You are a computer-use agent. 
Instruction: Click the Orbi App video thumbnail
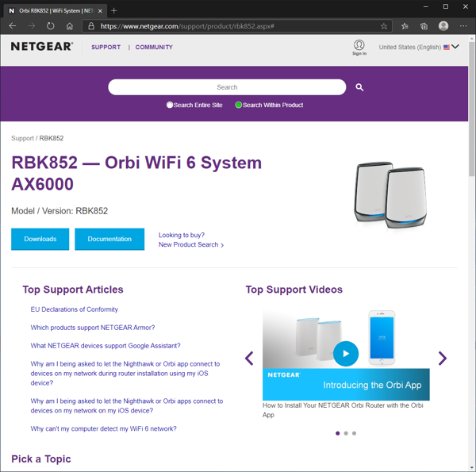click(346, 355)
